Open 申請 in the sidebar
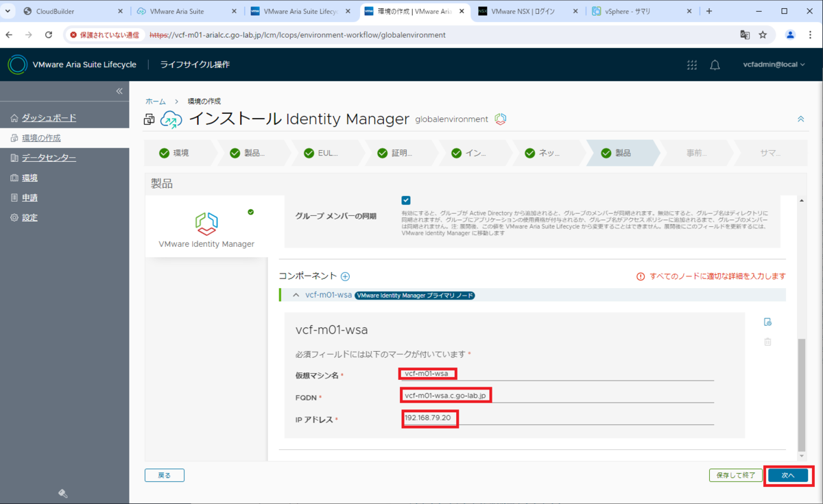The image size is (823, 504). click(29, 197)
